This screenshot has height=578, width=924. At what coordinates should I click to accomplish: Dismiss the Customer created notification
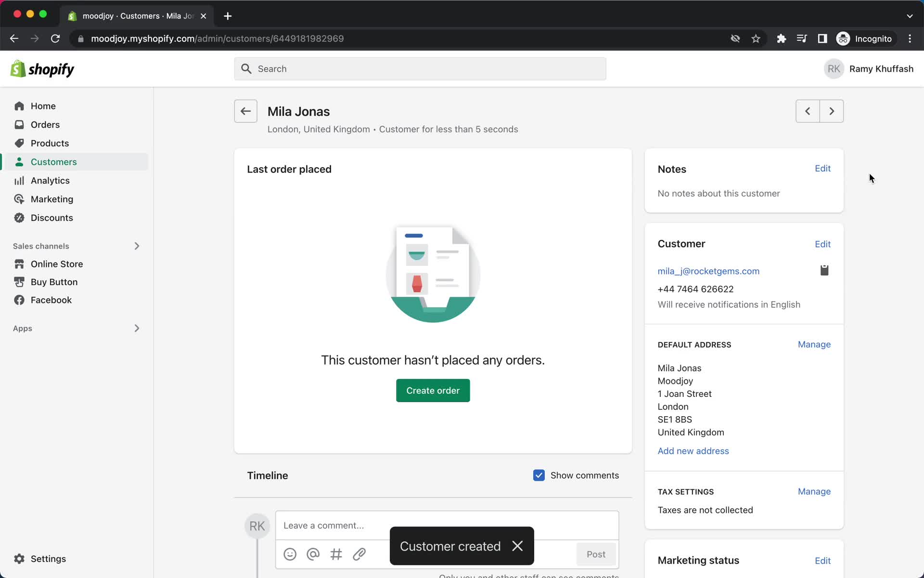click(x=517, y=545)
